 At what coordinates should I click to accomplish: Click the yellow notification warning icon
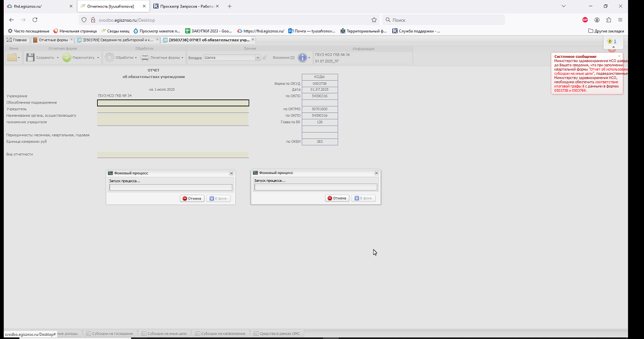(x=610, y=41)
